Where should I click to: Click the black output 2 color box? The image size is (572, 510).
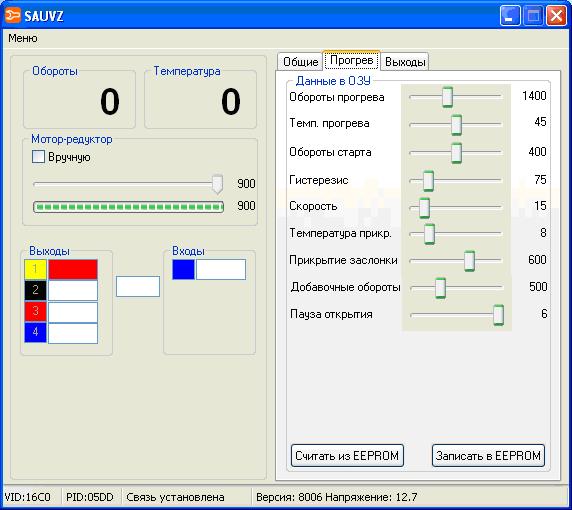coord(35,290)
